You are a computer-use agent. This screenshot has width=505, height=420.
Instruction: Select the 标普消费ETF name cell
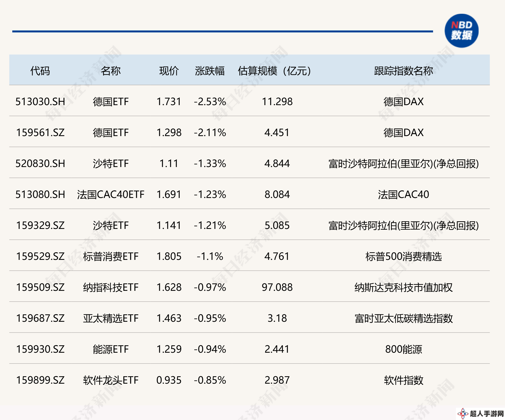(x=111, y=256)
